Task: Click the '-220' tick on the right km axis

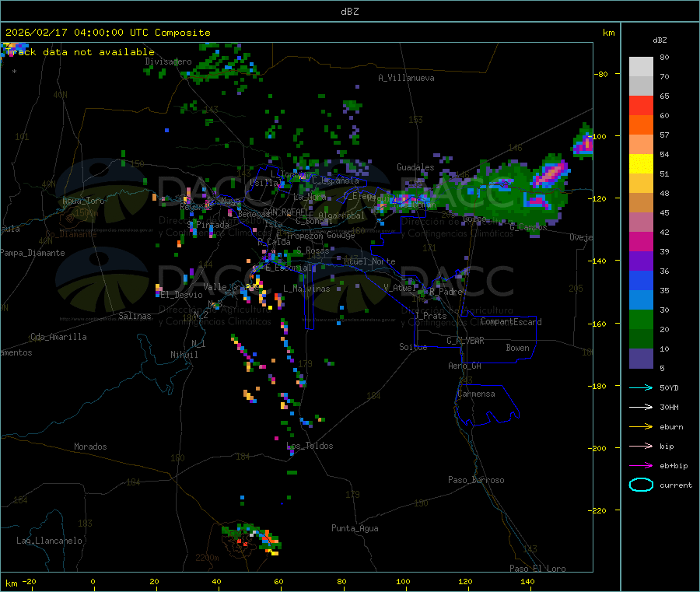Action: point(599,511)
